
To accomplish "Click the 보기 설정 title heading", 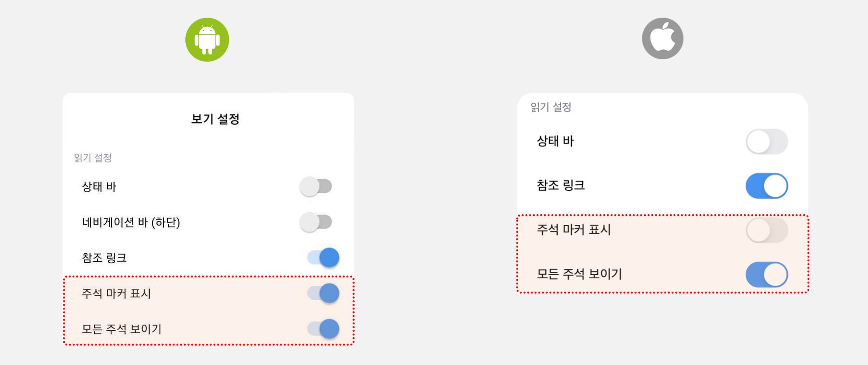I will (215, 119).
